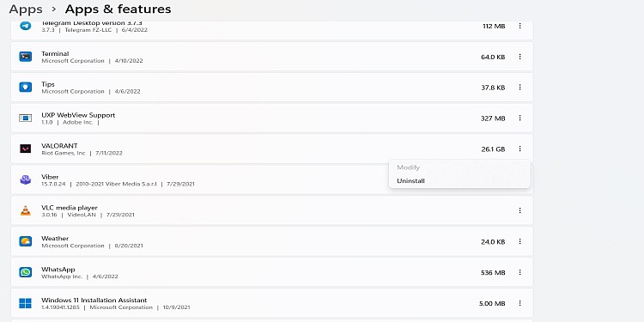Open the three-dot options for Tips
The height and width of the screenshot is (322, 644).
520,88
